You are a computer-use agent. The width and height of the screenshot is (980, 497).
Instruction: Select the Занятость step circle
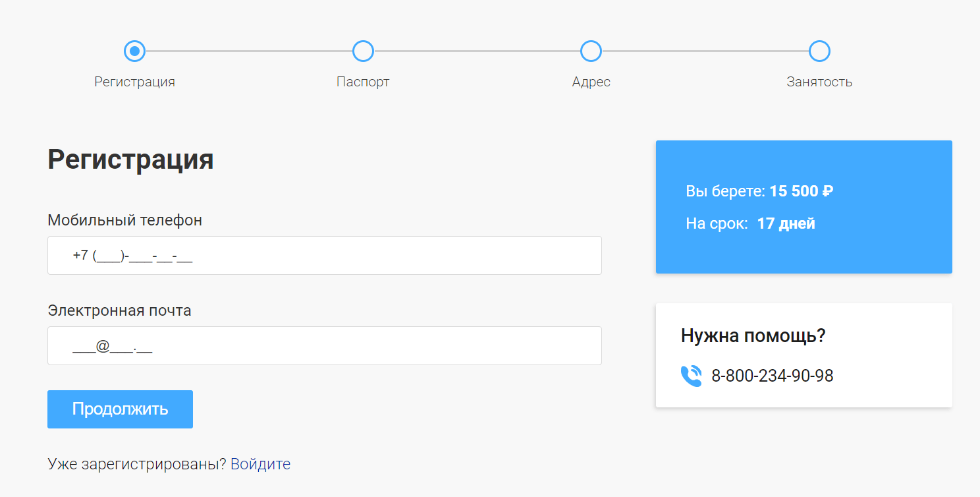pos(819,51)
